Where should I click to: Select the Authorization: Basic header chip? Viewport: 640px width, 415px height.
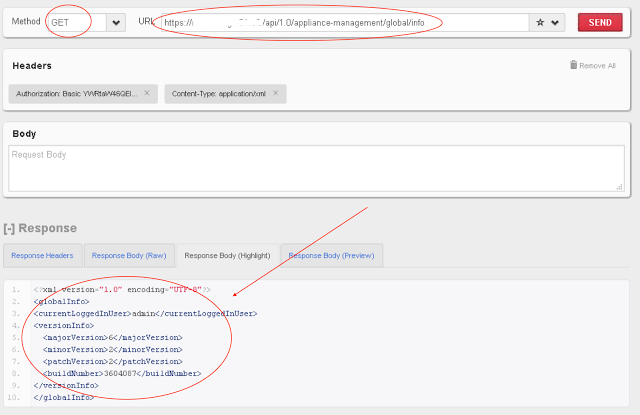(x=75, y=93)
